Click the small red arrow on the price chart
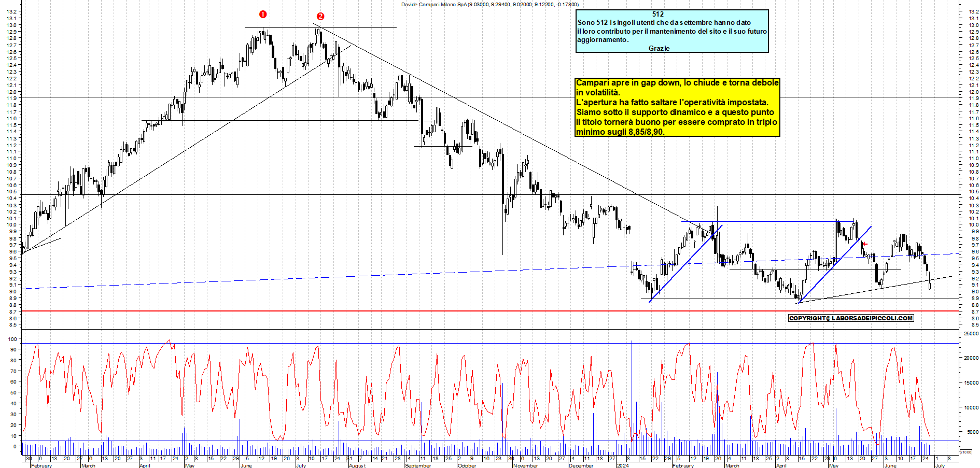 (865, 244)
